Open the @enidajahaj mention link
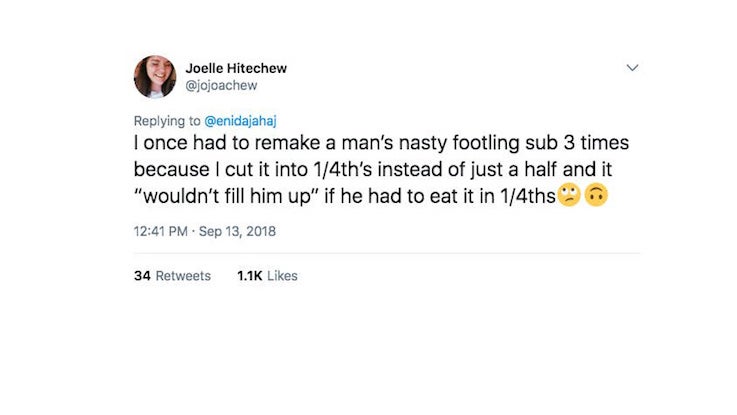 tap(240, 121)
